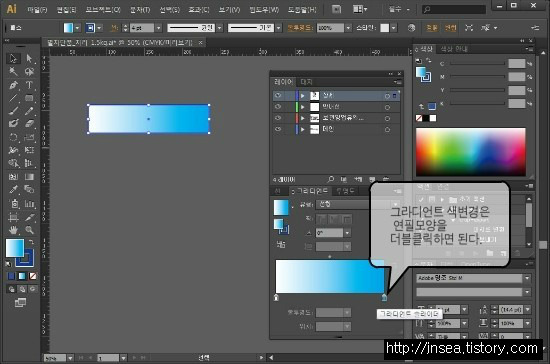Select the Lasso tool
The width and height of the screenshot is (550, 364).
coord(29,72)
